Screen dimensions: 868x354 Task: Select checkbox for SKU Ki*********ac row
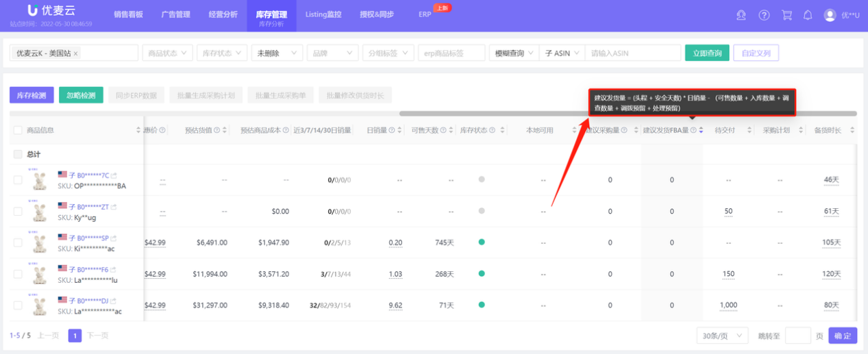[x=18, y=243]
